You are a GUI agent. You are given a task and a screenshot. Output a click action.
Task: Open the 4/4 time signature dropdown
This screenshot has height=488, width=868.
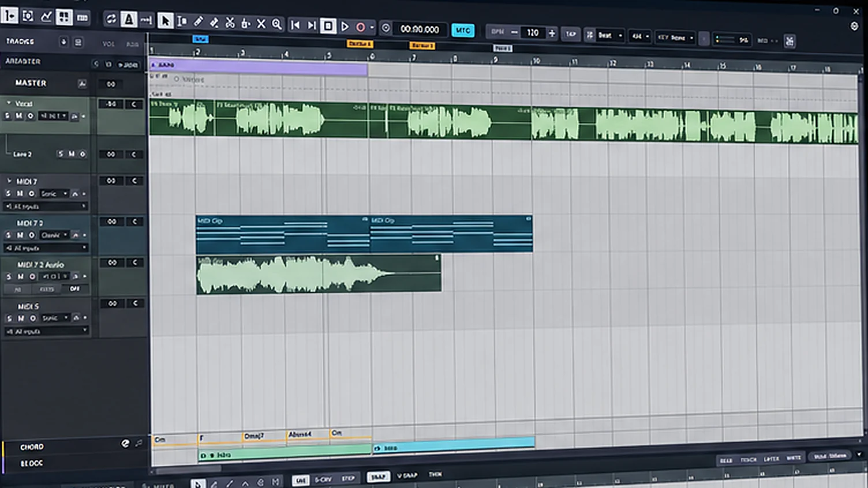coord(639,36)
